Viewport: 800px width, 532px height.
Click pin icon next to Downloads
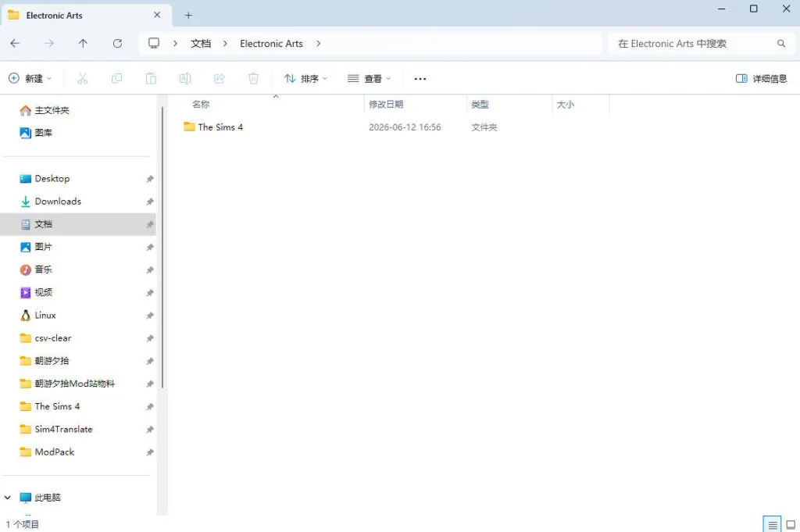click(x=149, y=202)
